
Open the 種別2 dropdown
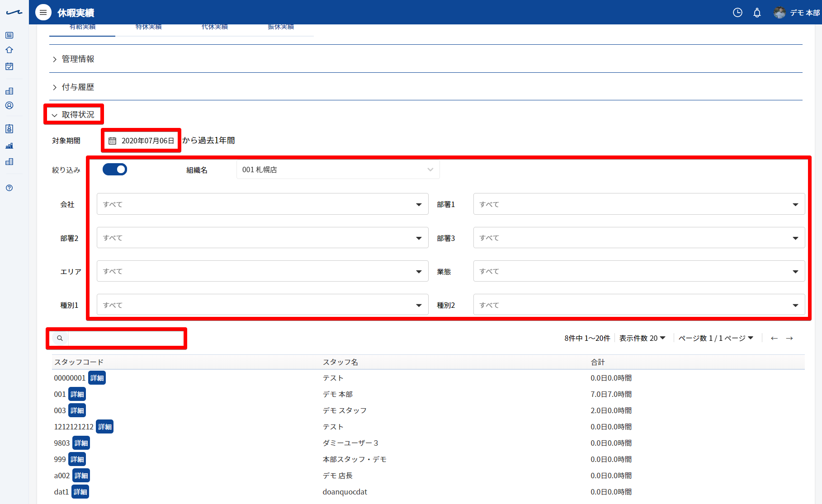(x=639, y=305)
